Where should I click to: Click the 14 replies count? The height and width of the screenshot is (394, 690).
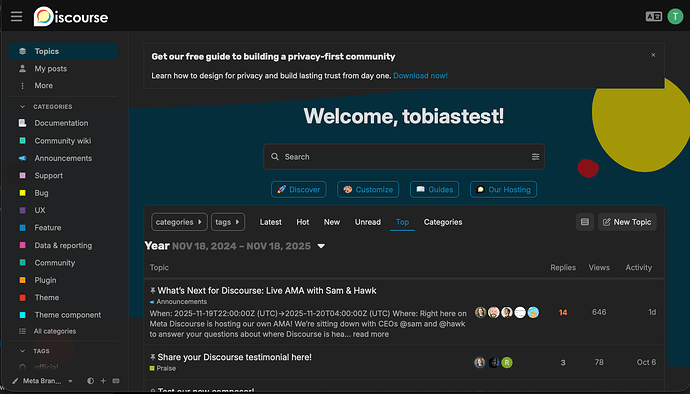[563, 313]
